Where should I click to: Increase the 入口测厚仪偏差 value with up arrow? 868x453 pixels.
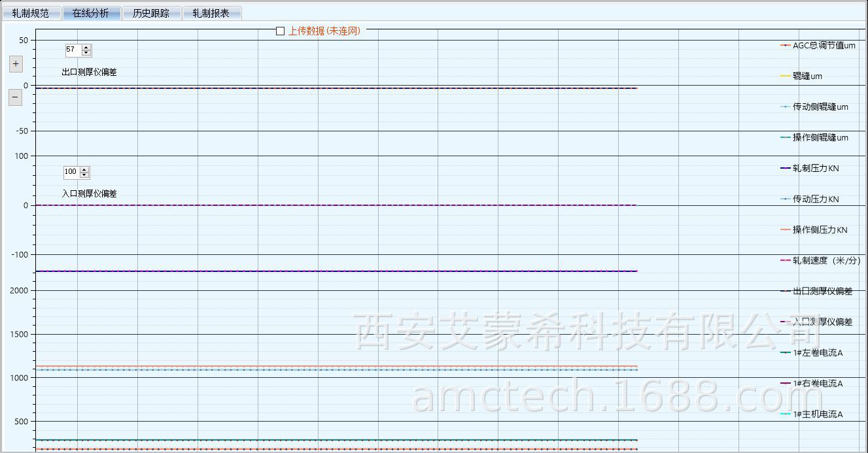(x=84, y=169)
